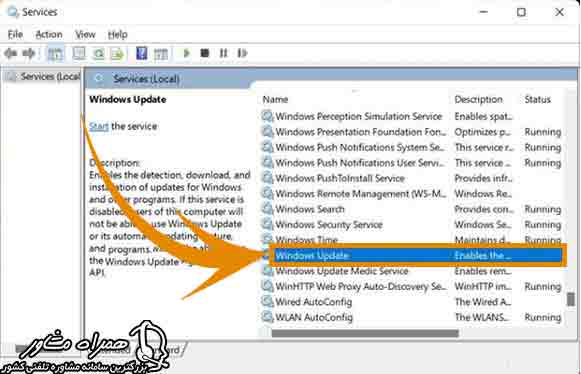This screenshot has height=374, width=581.
Task: Click gear icon beside WLAN AutoConfig
Action: tap(268, 317)
